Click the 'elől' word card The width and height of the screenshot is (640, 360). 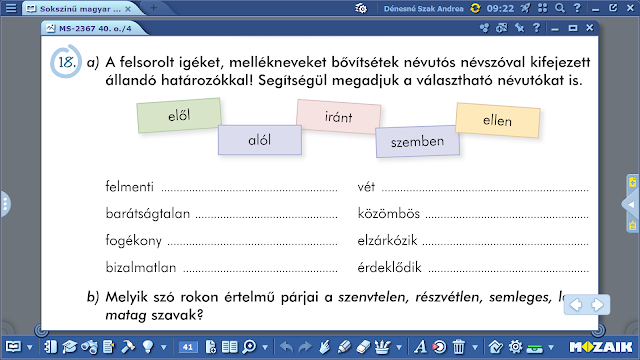[x=179, y=116]
